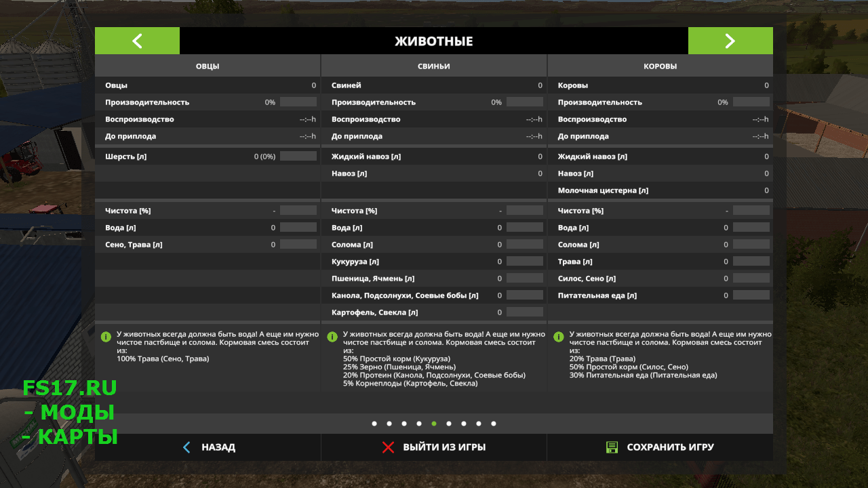The height and width of the screenshot is (488, 868).
Task: Click 100% Трава (Сено, Трава) text
Action: pyautogui.click(x=163, y=359)
